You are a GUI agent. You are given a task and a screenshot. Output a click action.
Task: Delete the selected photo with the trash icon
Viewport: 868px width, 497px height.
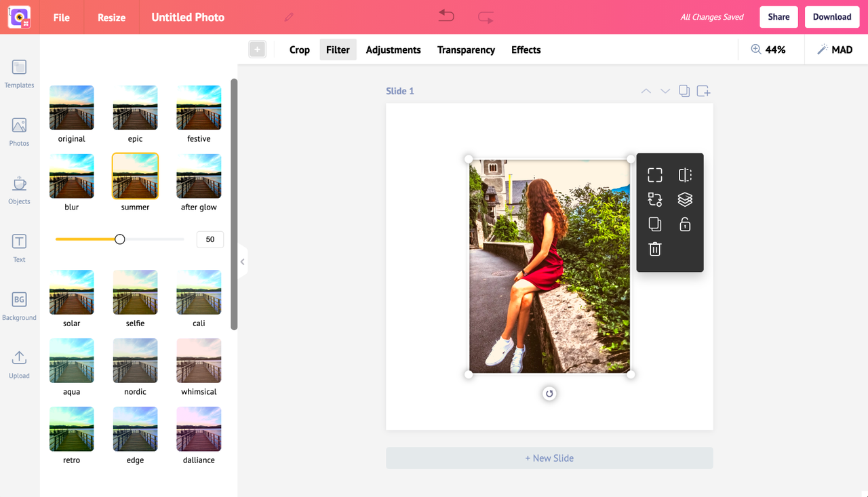tap(654, 249)
